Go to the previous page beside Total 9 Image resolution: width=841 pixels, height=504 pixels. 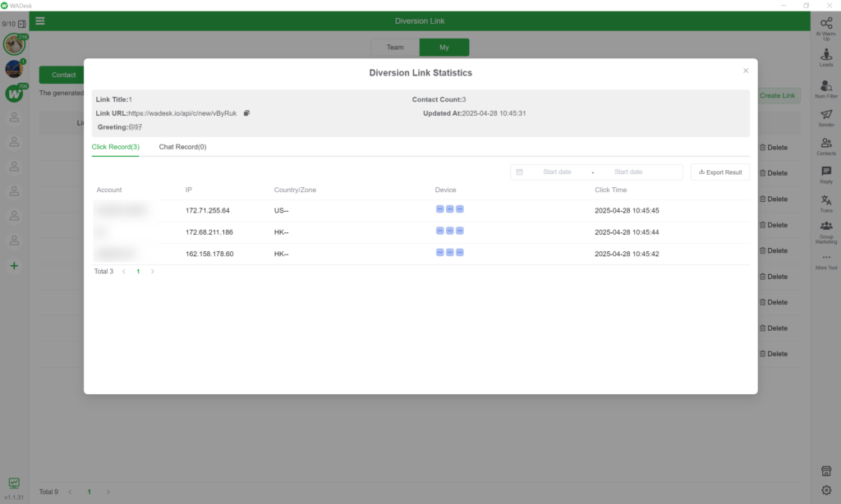tap(71, 492)
